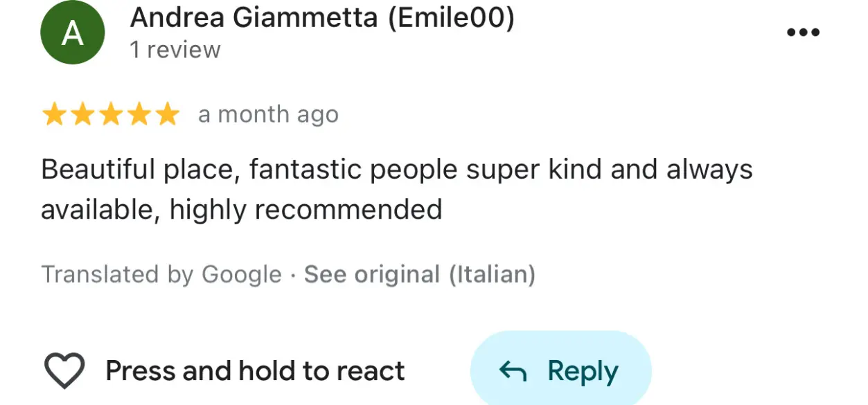Click the fourth rating star
The width and height of the screenshot is (868, 405).
pos(139,115)
